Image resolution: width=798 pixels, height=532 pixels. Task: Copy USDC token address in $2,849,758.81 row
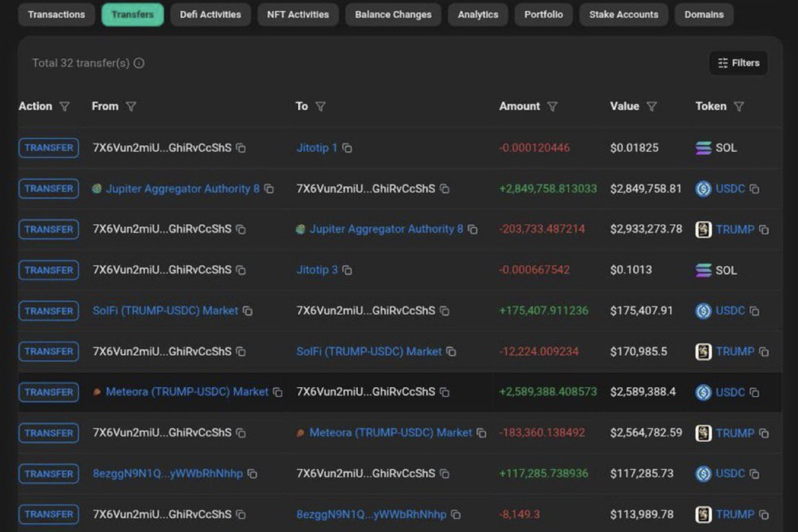(754, 189)
